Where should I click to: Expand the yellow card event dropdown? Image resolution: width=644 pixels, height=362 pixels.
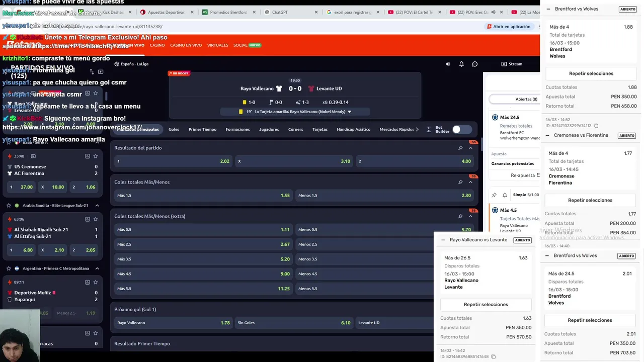pyautogui.click(x=349, y=112)
